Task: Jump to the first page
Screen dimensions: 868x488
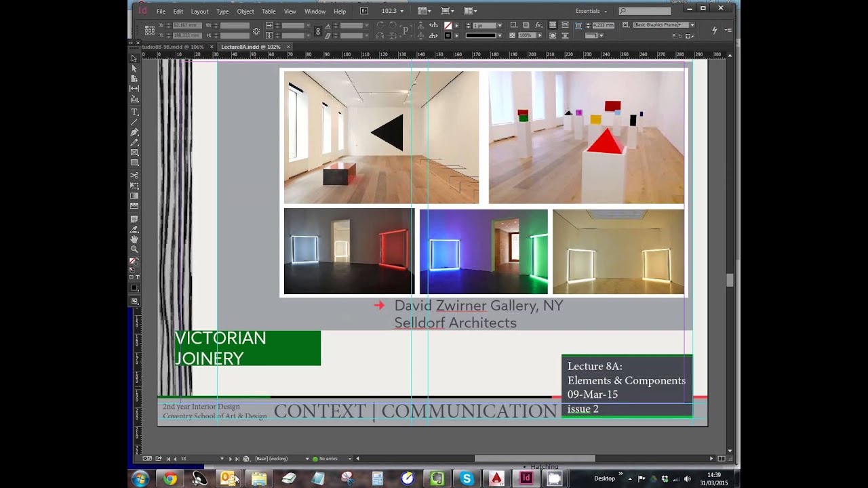Action: click(x=169, y=459)
